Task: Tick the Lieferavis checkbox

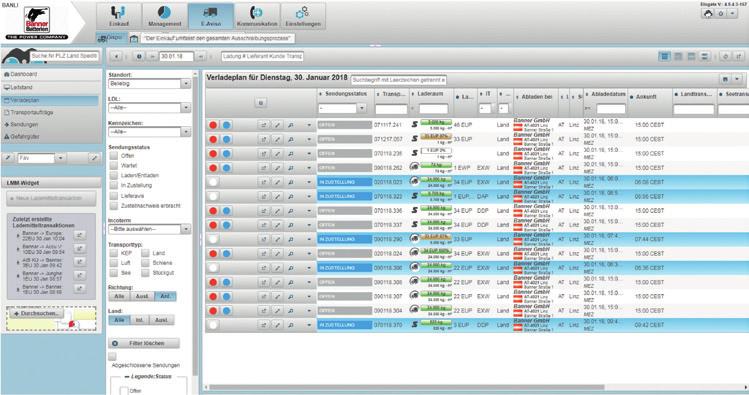Action: [x=113, y=196]
